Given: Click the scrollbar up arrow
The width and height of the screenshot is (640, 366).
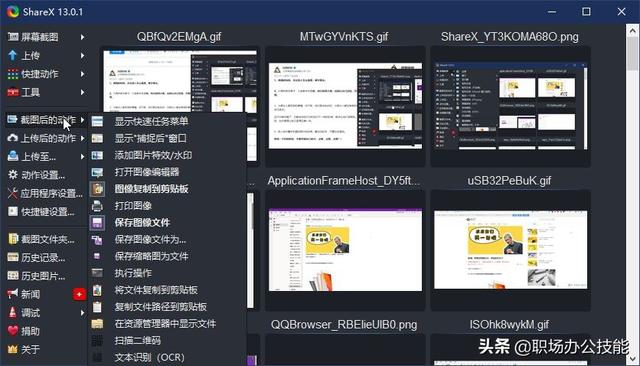Looking at the screenshot, I should point(633,31).
